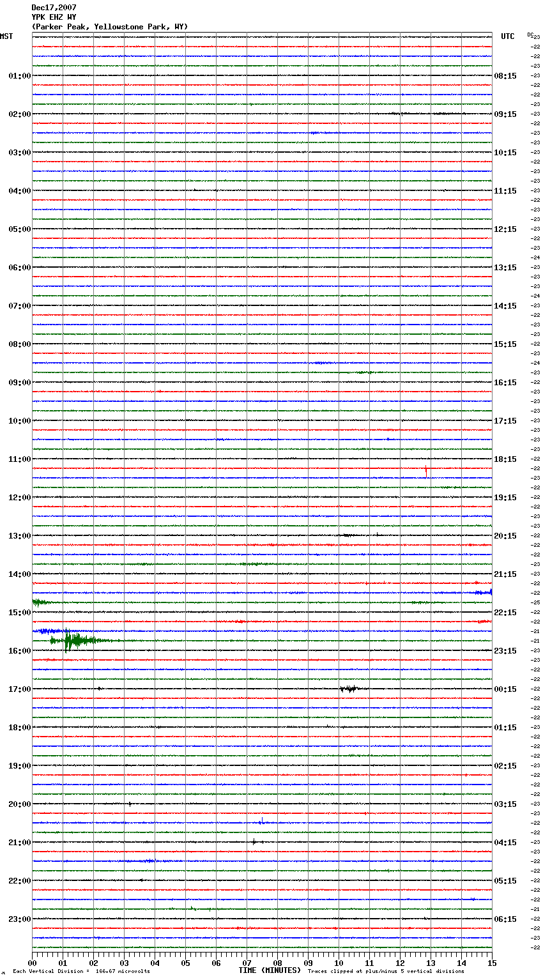The height and width of the screenshot is (980, 543).
Task: Select the 09:00 MST time label
Action: [19, 383]
